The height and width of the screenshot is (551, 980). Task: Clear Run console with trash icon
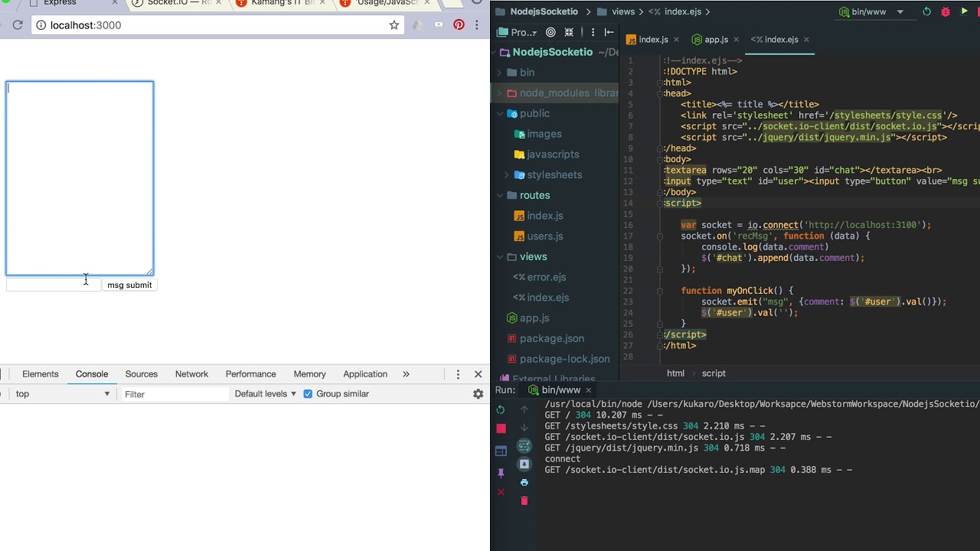click(524, 501)
